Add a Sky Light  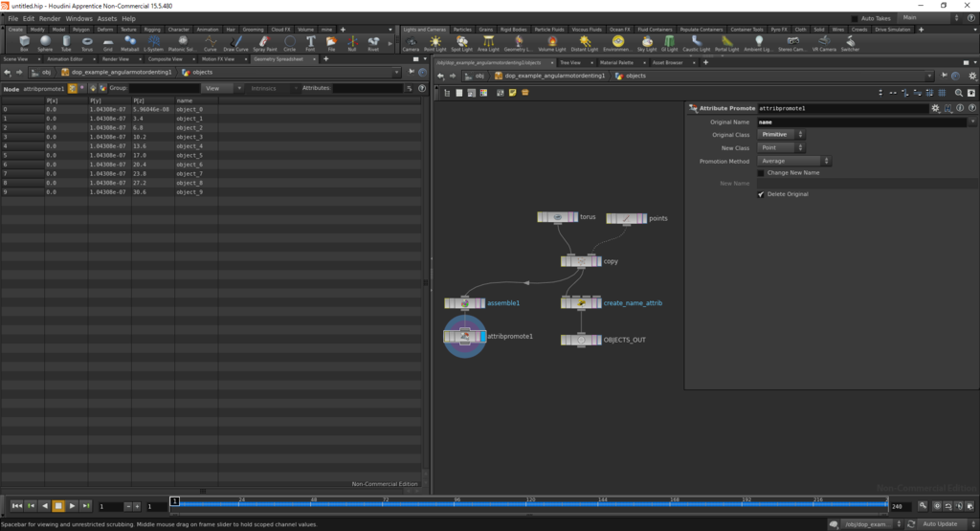tap(647, 43)
